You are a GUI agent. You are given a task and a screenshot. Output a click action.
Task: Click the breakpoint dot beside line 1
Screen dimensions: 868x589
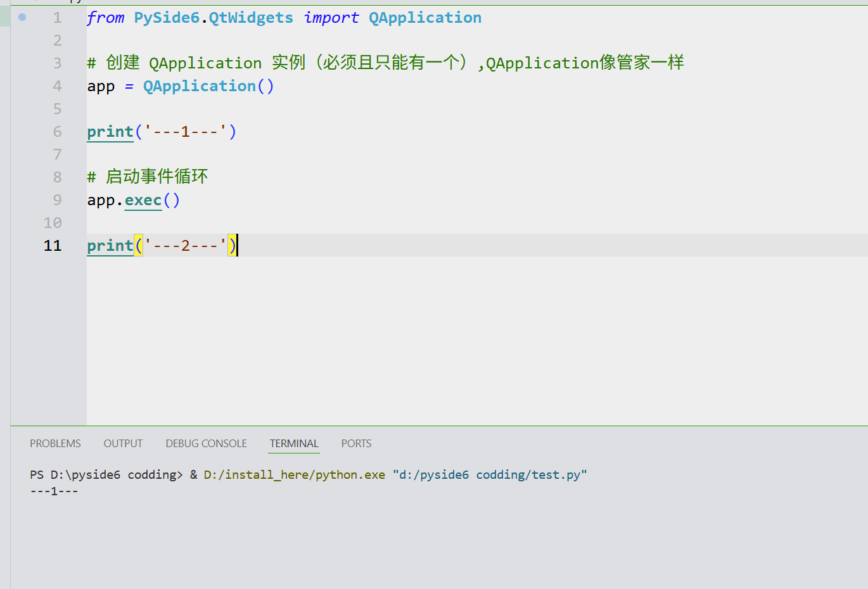point(22,18)
